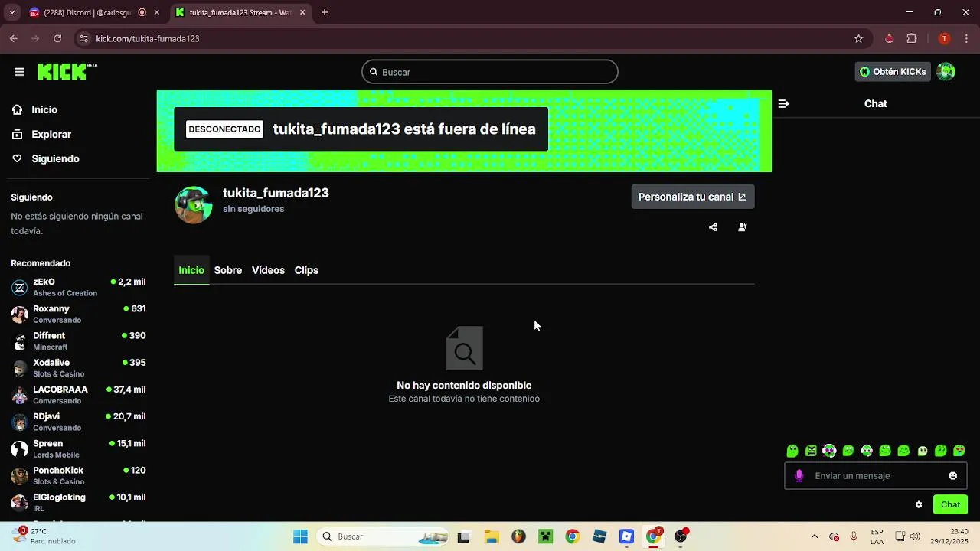980x551 pixels.
Task: Open the Minecraft taskbar icon
Action: [x=545, y=537]
